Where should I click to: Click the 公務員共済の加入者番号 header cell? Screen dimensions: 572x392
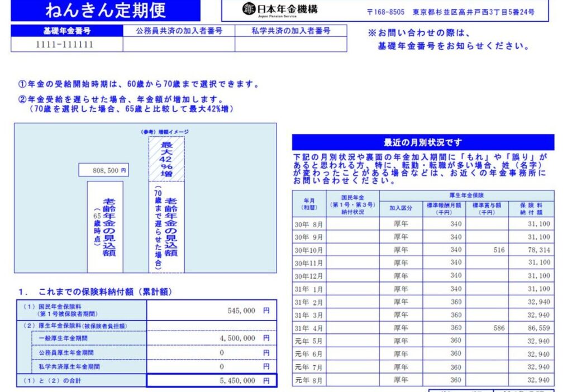tap(179, 31)
